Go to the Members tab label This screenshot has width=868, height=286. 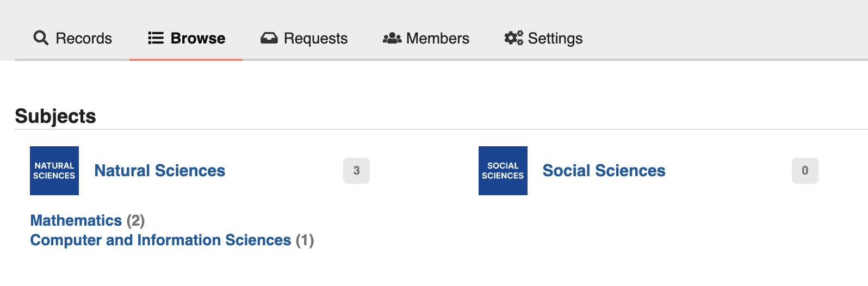tap(438, 39)
